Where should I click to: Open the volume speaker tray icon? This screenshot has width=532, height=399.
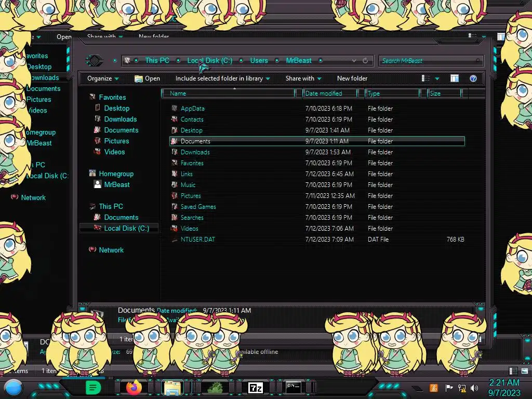[474, 388]
